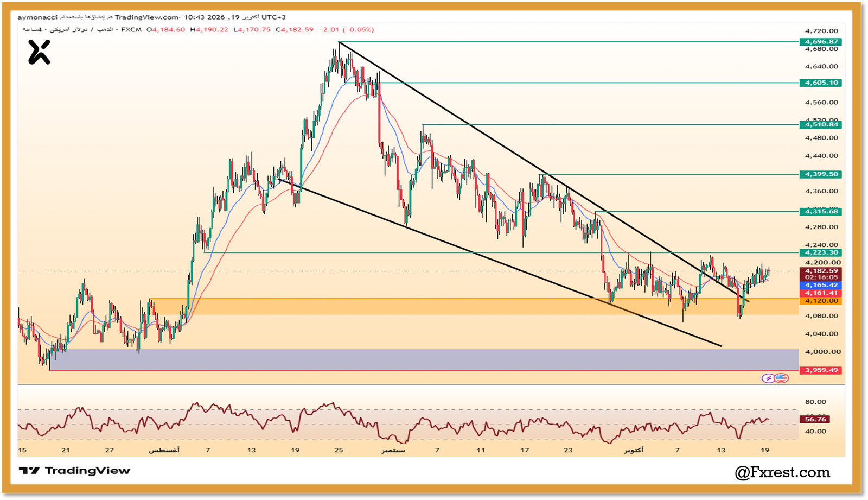Click the black X logo
Viewport: 868px width, 500px height.
coord(39,53)
